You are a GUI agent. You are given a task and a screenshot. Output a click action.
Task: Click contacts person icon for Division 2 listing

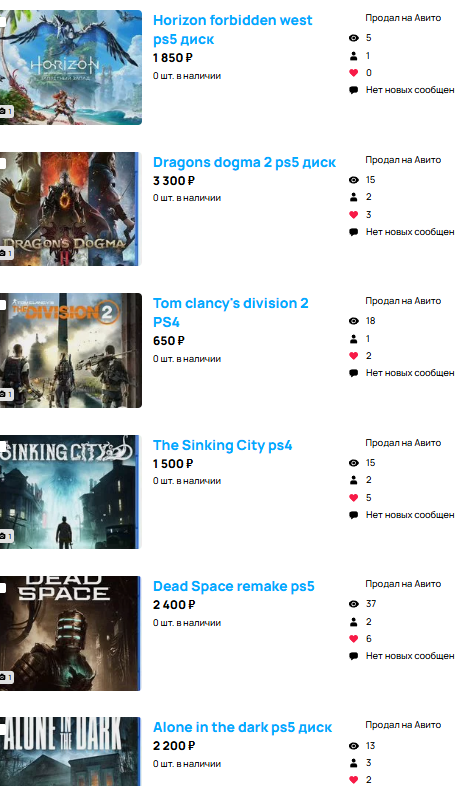coord(354,339)
